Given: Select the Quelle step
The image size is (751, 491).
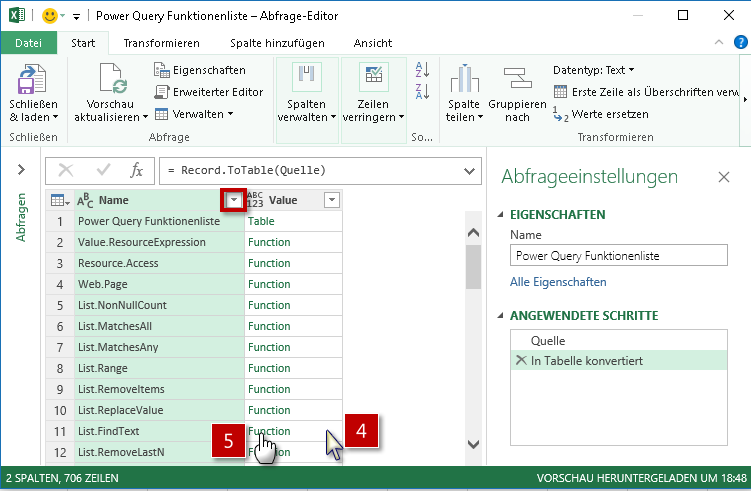Looking at the screenshot, I should pyautogui.click(x=619, y=341).
